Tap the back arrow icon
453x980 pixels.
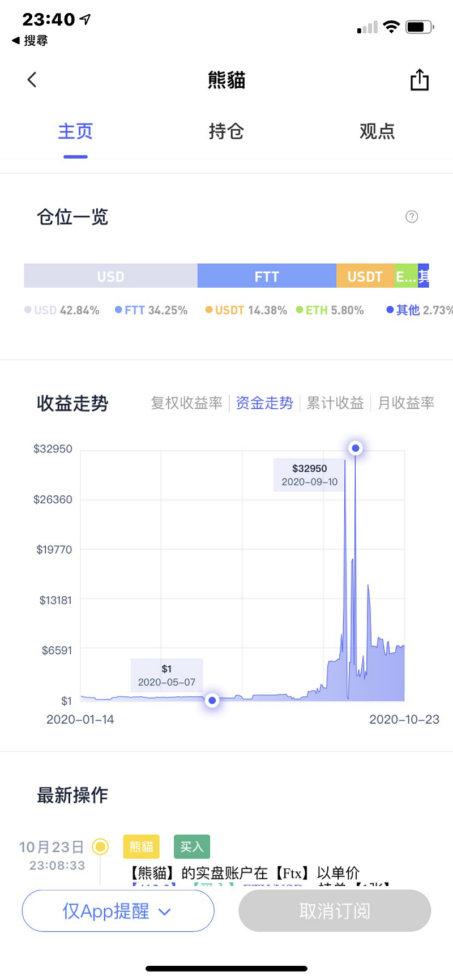(x=32, y=80)
